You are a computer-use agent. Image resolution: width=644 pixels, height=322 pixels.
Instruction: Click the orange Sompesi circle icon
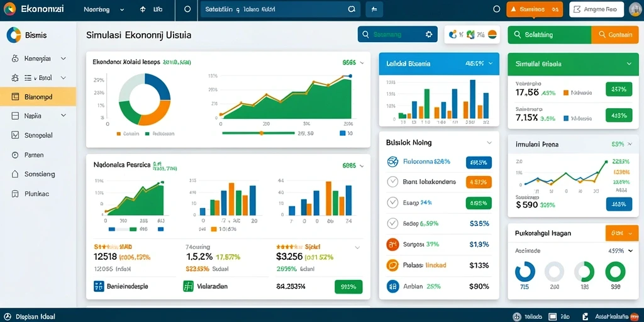click(392, 245)
